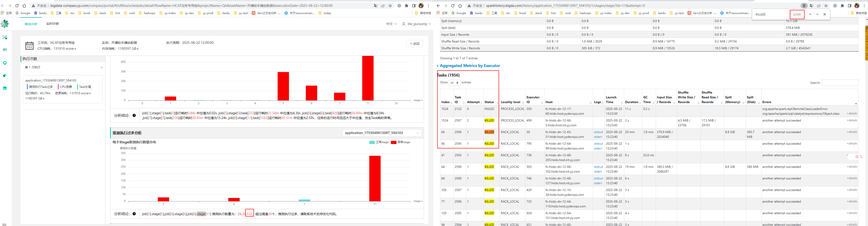868x226 pixels.
Task: Toggle 异常stage legend in speculative chart
Action: coord(400,142)
